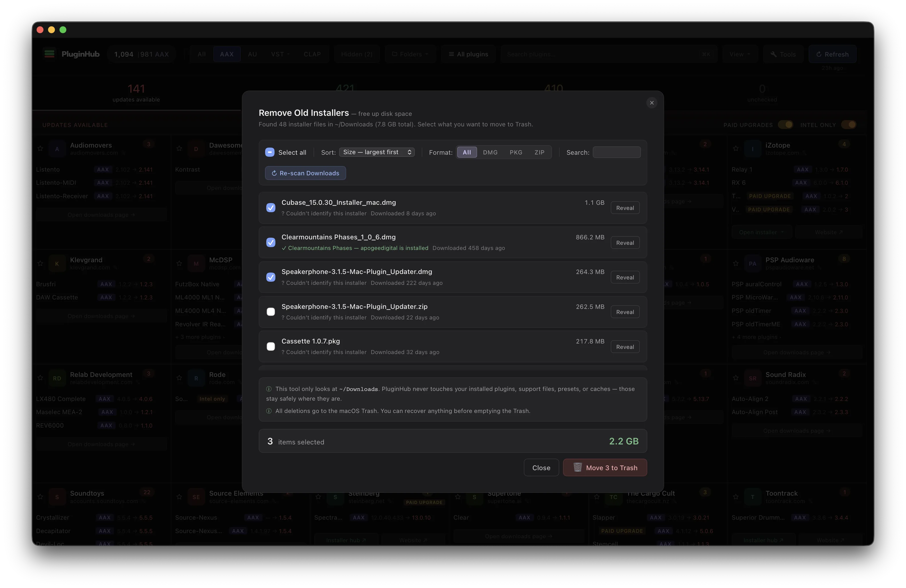Check Cassette 1.0.7.pkg checkbox

[271, 346]
